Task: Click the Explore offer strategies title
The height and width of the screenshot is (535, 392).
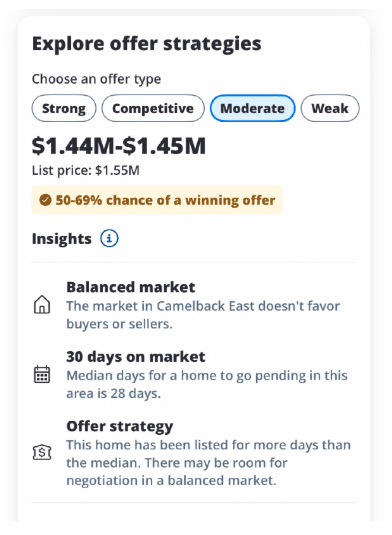Action: pos(147,44)
